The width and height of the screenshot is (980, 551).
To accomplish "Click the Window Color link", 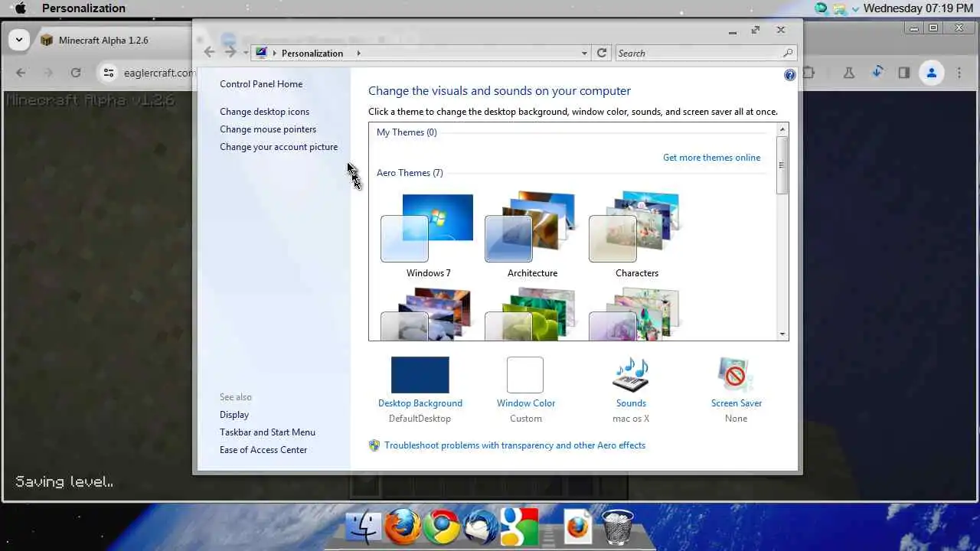I will coord(526,403).
